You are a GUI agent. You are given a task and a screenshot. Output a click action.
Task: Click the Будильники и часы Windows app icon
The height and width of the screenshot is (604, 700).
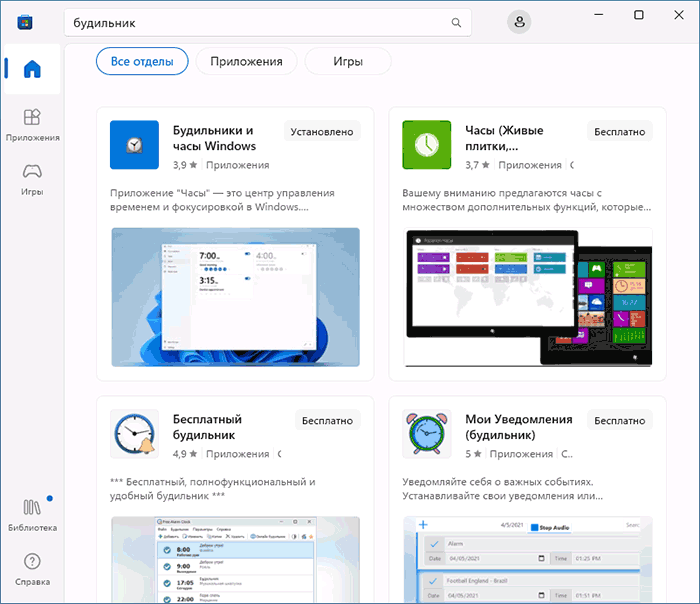[x=134, y=145]
